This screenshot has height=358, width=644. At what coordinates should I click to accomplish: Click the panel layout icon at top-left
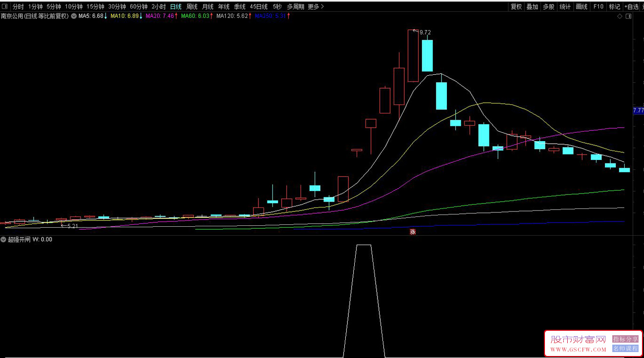coord(5,6)
